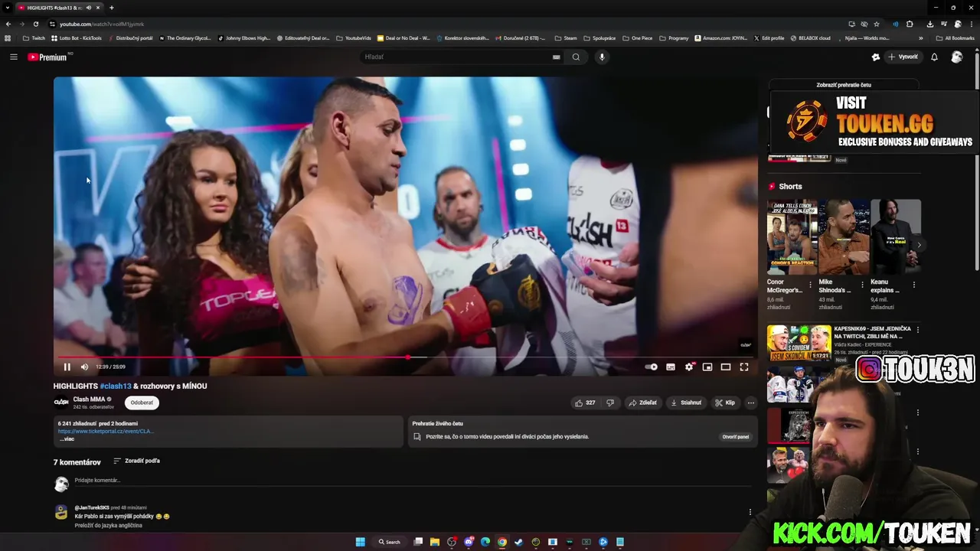This screenshot has width=980, height=551.
Task: Open the Programy bookmark folder
Action: (x=674, y=37)
